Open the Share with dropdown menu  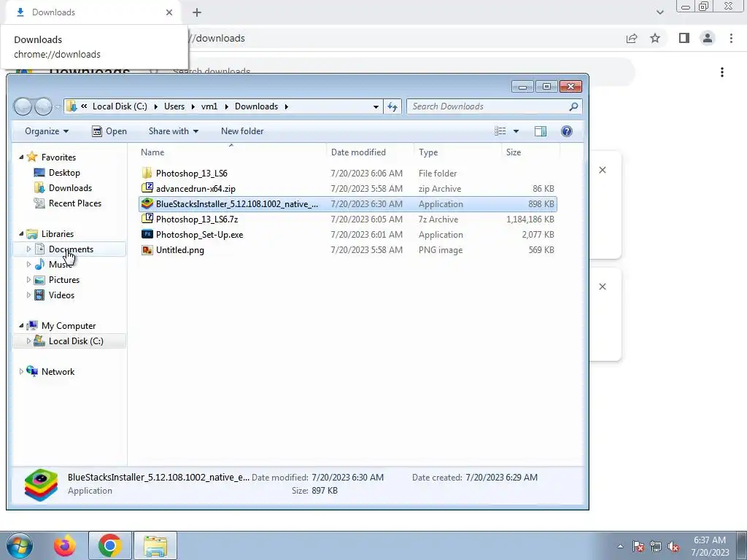[174, 131]
